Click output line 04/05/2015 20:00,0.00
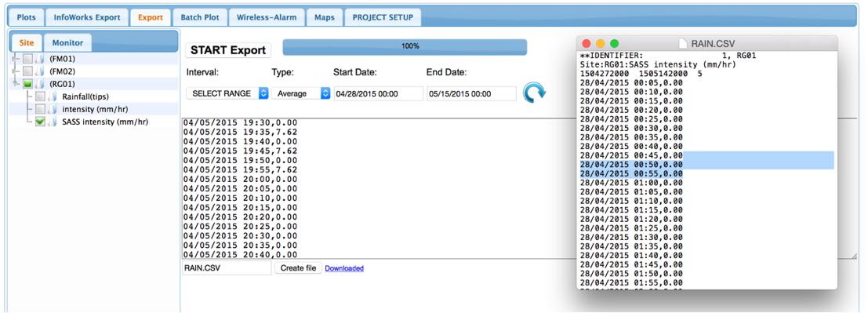This screenshot has height=313, width=868. pyautogui.click(x=240, y=179)
